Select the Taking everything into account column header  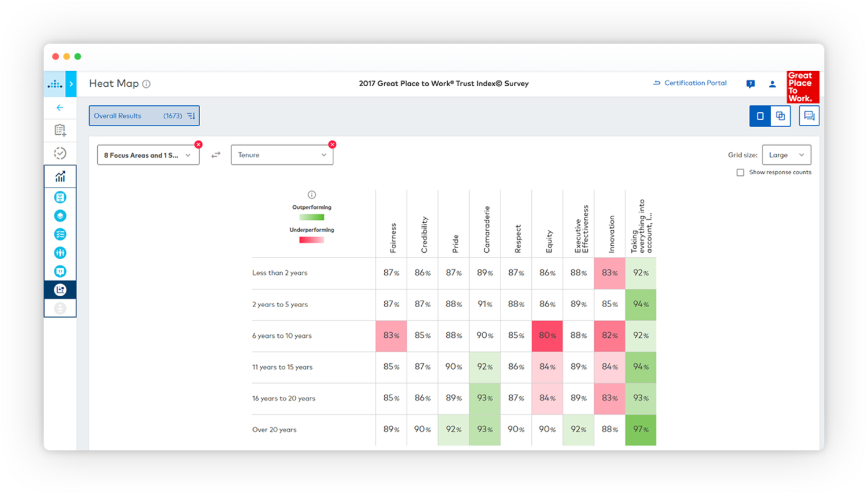tap(641, 227)
